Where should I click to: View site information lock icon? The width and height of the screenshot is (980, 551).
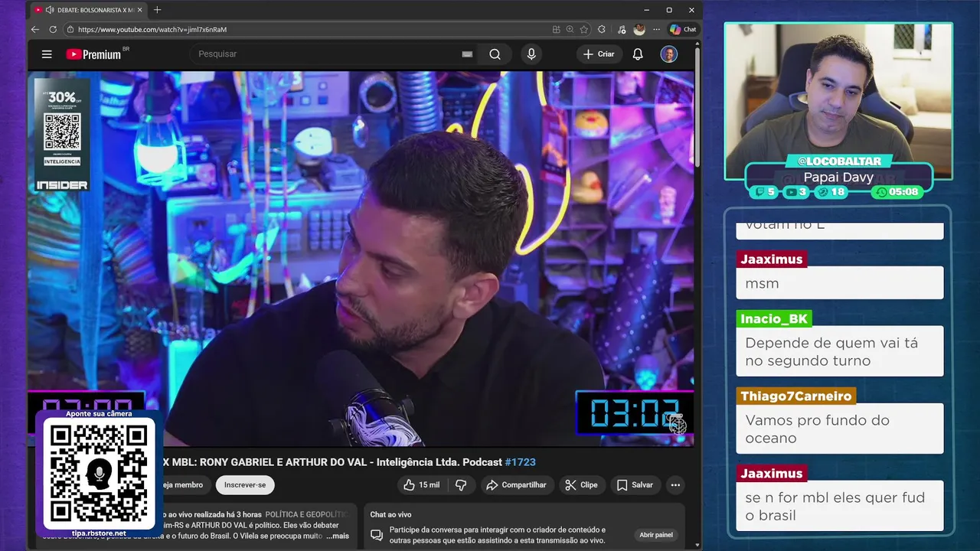(70, 29)
